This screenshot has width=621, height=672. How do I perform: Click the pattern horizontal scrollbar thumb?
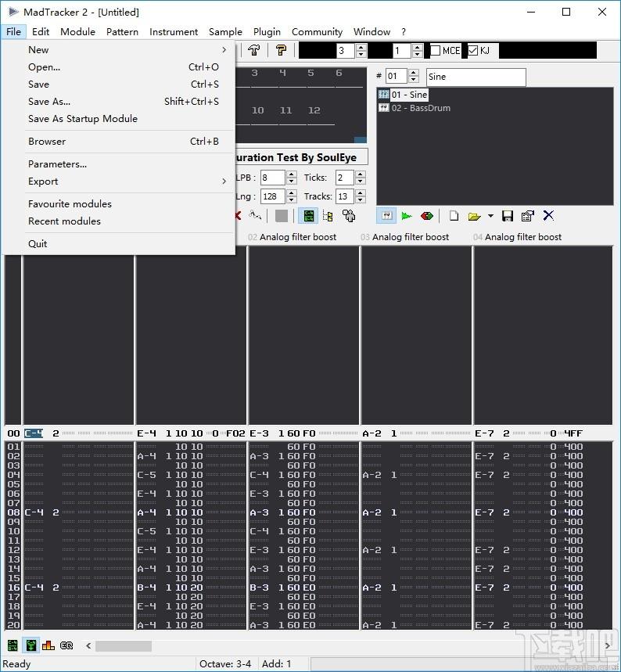[124, 645]
